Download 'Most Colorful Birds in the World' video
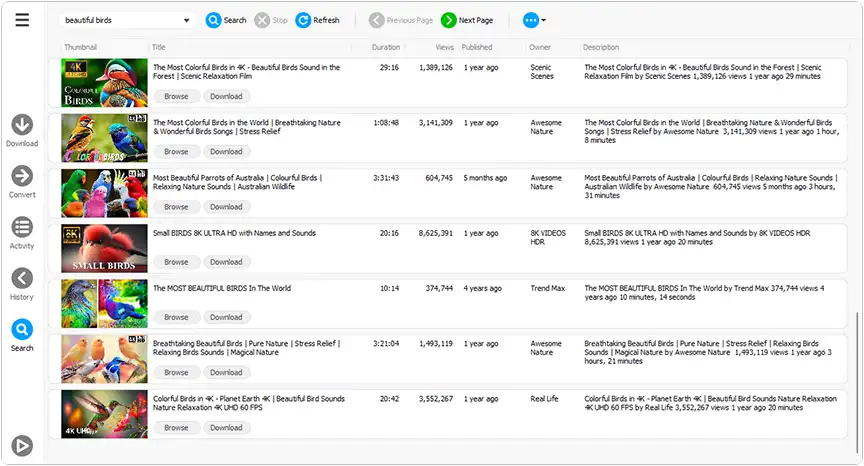This screenshot has width=864, height=466. (x=226, y=151)
